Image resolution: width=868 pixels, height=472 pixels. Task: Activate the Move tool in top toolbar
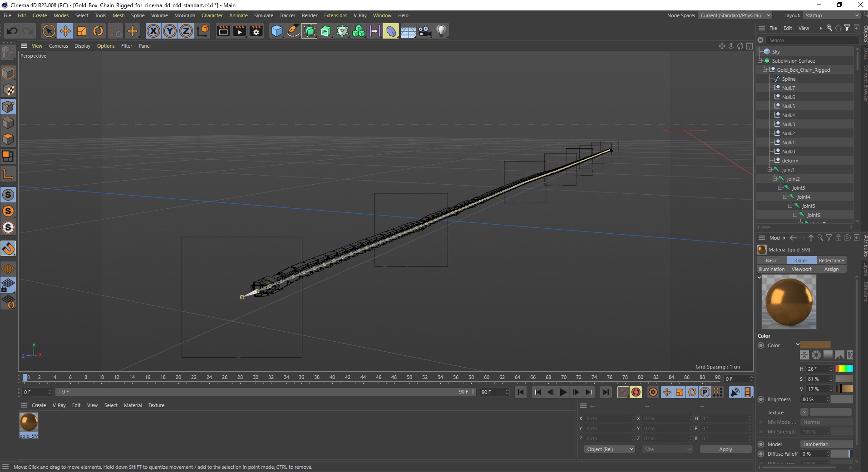[65, 31]
